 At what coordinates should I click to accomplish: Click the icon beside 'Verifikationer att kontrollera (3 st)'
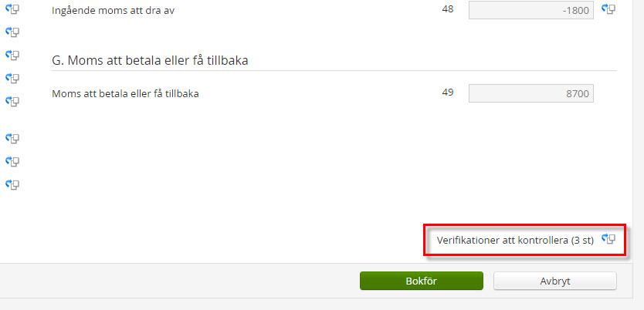click(608, 238)
